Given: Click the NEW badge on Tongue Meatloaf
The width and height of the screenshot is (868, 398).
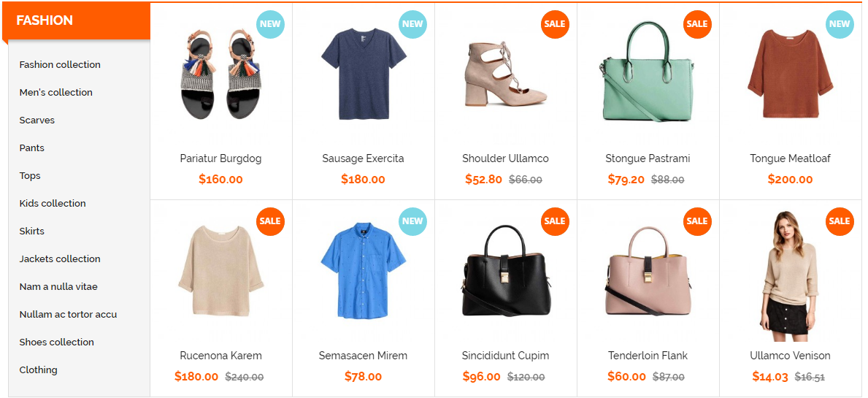Looking at the screenshot, I should (x=840, y=24).
